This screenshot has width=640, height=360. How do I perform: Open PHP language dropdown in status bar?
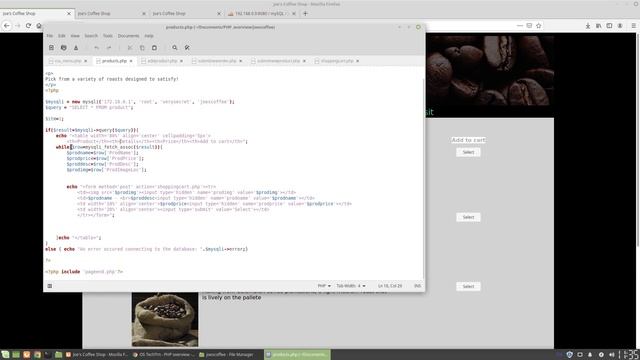(x=324, y=286)
